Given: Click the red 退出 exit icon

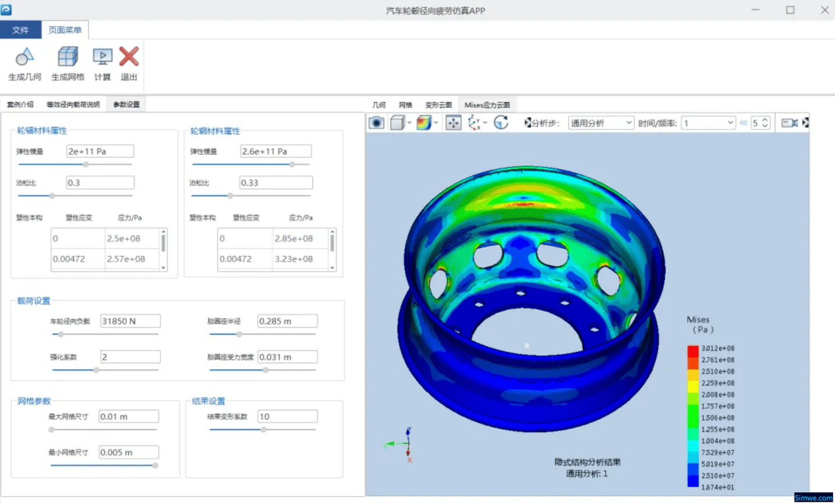Looking at the screenshot, I should click(129, 57).
